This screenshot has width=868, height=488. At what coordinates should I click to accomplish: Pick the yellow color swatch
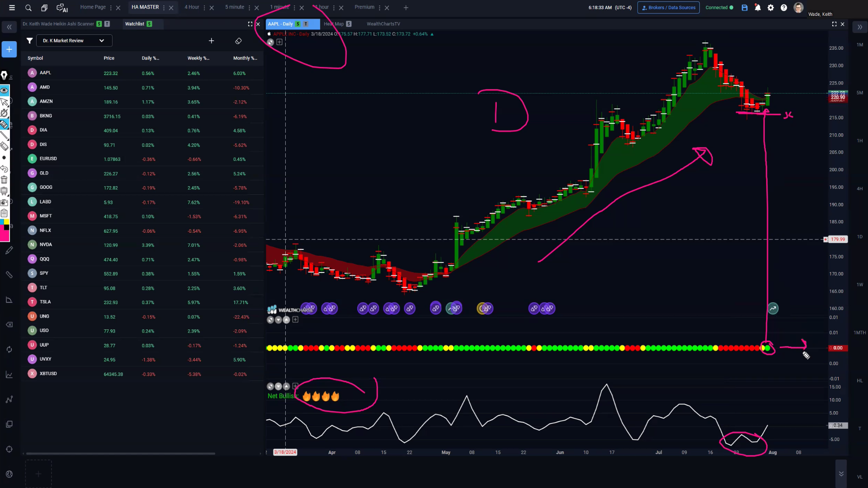click(x=6, y=221)
